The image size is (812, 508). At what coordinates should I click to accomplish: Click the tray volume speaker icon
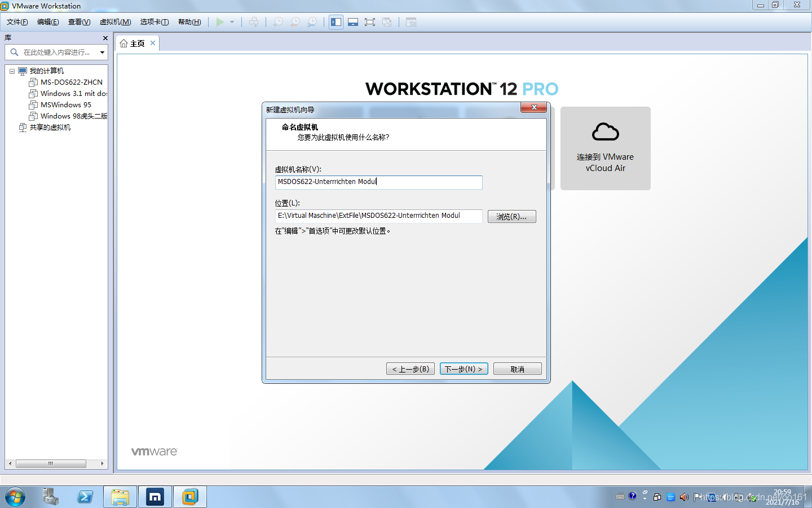pos(684,497)
